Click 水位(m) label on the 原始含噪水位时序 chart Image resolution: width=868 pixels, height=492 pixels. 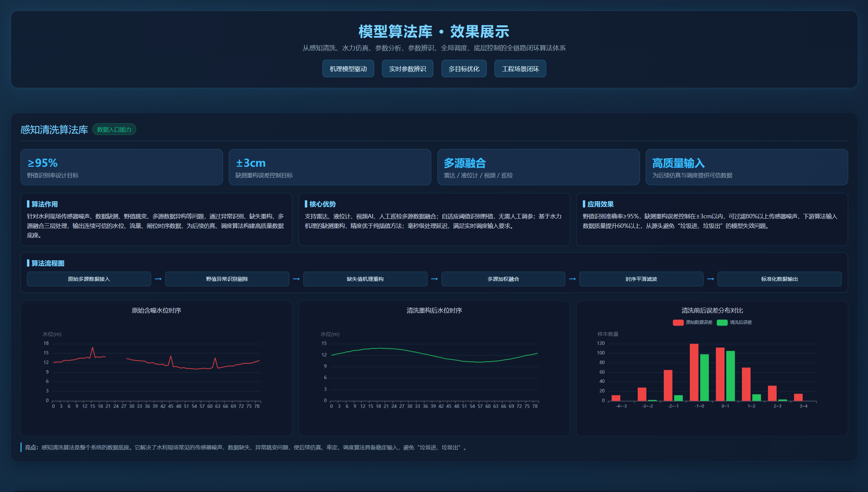point(52,334)
